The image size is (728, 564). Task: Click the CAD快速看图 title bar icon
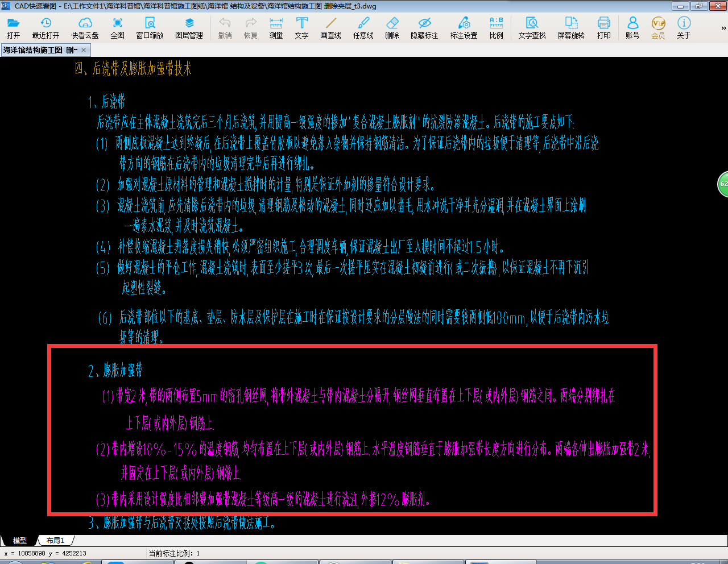6,6
